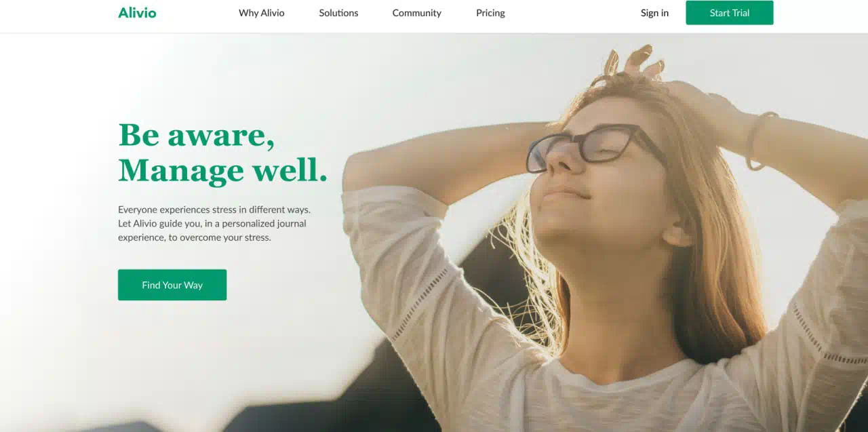This screenshot has width=868, height=432.
Task: Click the Sign in link
Action: coord(654,13)
